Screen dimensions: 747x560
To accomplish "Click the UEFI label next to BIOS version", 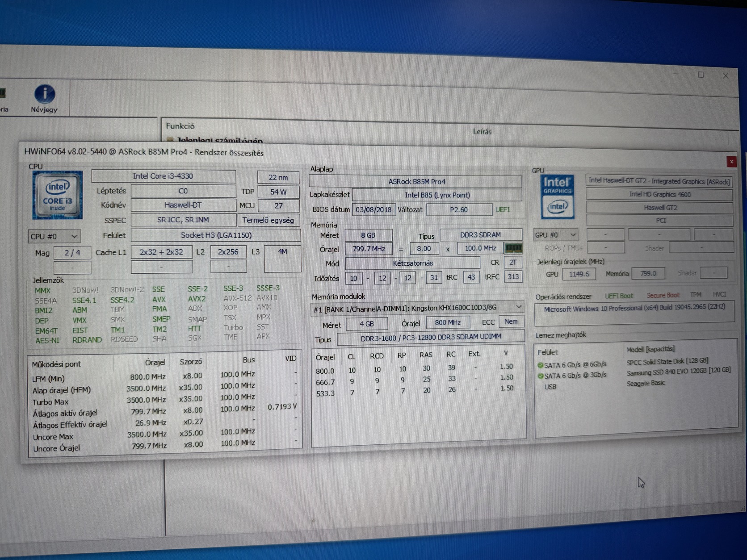I will 503,209.
